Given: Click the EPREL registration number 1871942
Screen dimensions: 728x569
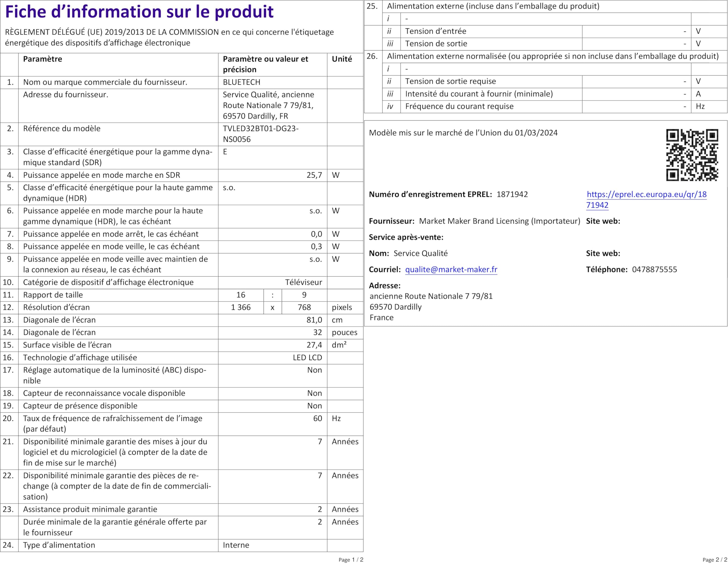Looking at the screenshot, I should (512, 195).
